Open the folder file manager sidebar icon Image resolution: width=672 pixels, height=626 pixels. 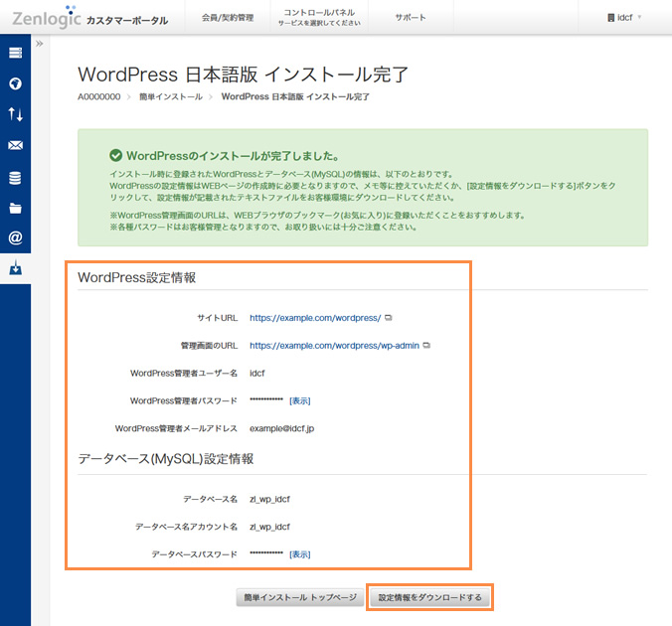[16, 209]
